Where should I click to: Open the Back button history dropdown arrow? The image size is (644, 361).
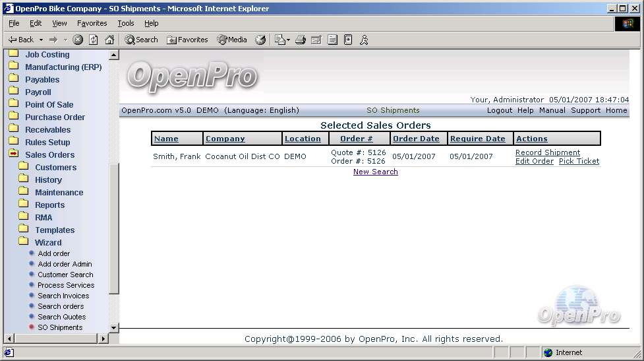coord(41,40)
